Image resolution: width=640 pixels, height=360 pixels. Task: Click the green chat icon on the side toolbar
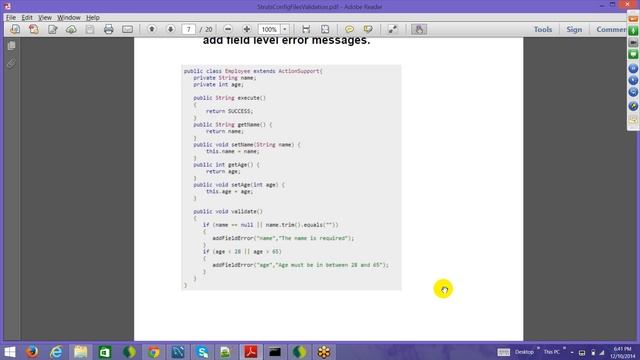pos(633,54)
